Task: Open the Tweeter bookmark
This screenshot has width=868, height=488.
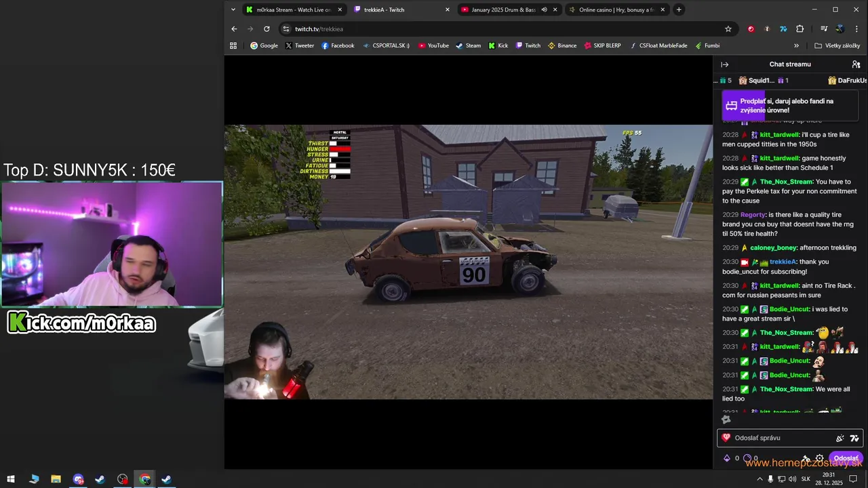Action: (299, 45)
